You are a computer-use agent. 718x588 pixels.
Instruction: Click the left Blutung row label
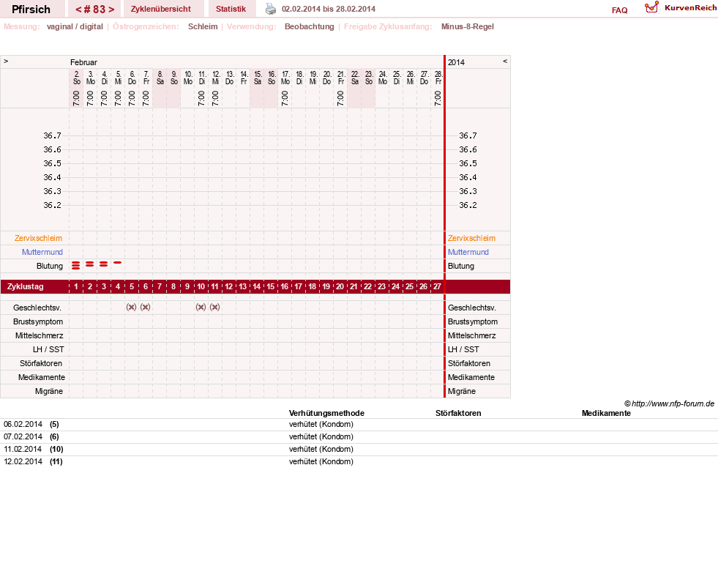[50, 266]
